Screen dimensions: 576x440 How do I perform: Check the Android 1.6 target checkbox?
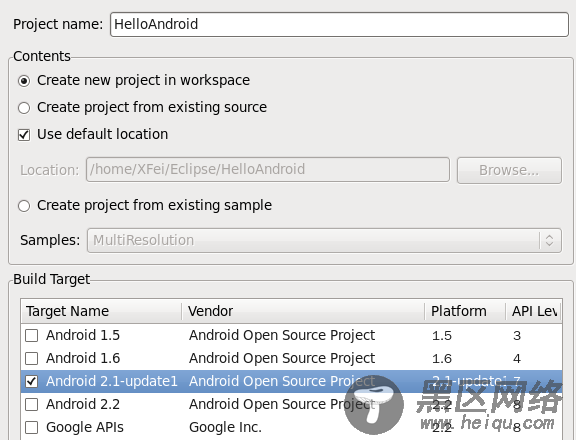(x=31, y=358)
